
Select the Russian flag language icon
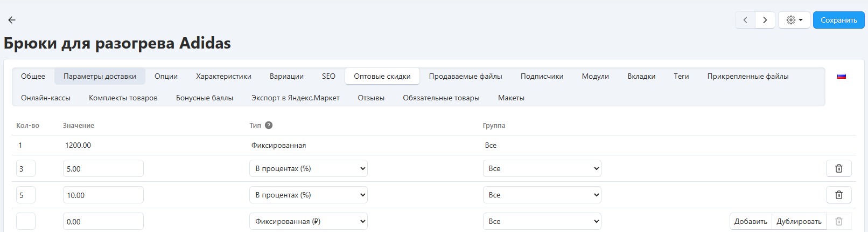click(842, 77)
